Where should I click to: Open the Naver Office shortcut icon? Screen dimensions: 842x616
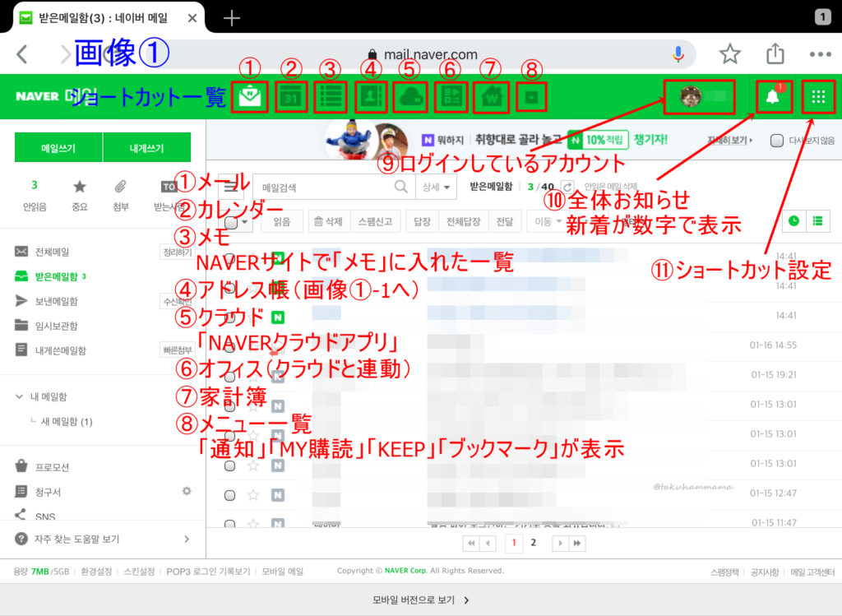pyautogui.click(x=451, y=97)
